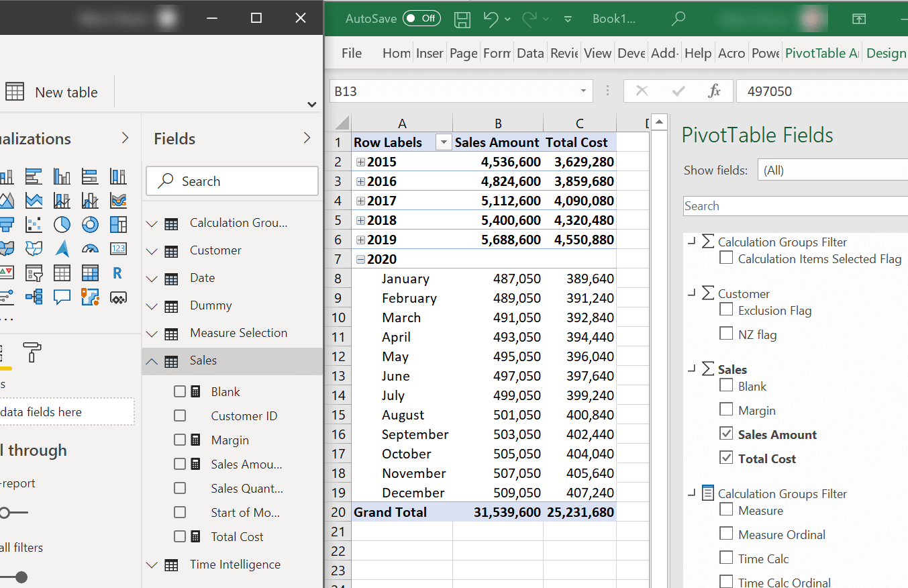The height and width of the screenshot is (588, 908).
Task: Collapse the Sales table in the Fields pane
Action: coord(151,360)
